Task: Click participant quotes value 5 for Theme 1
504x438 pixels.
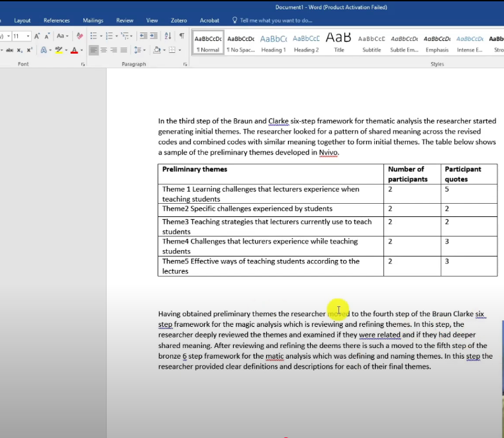Action: [469, 194]
